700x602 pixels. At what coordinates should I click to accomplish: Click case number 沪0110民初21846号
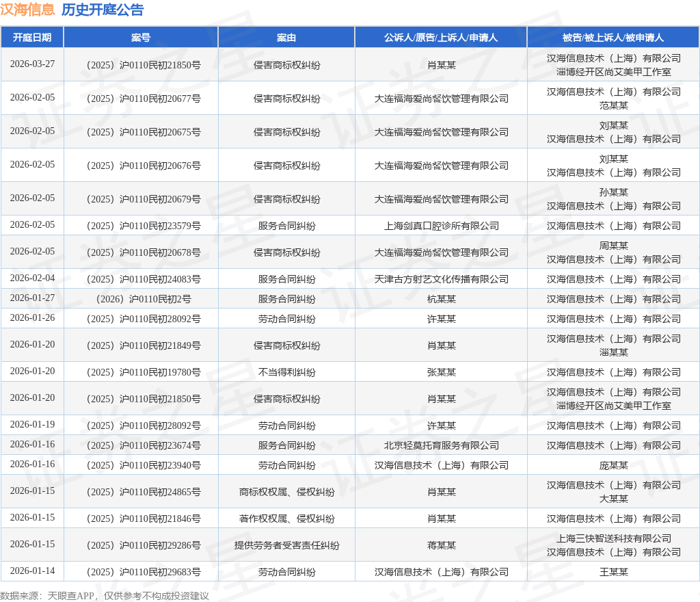[143, 519]
